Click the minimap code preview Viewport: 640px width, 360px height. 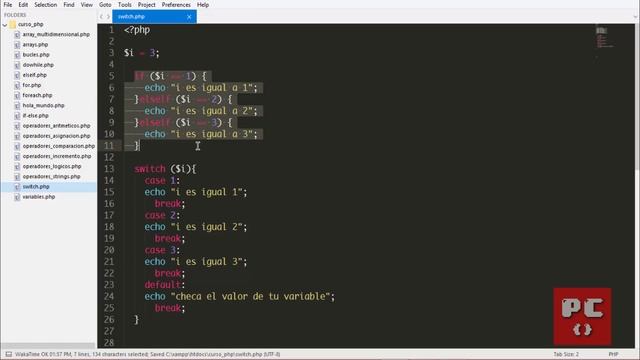click(x=604, y=37)
